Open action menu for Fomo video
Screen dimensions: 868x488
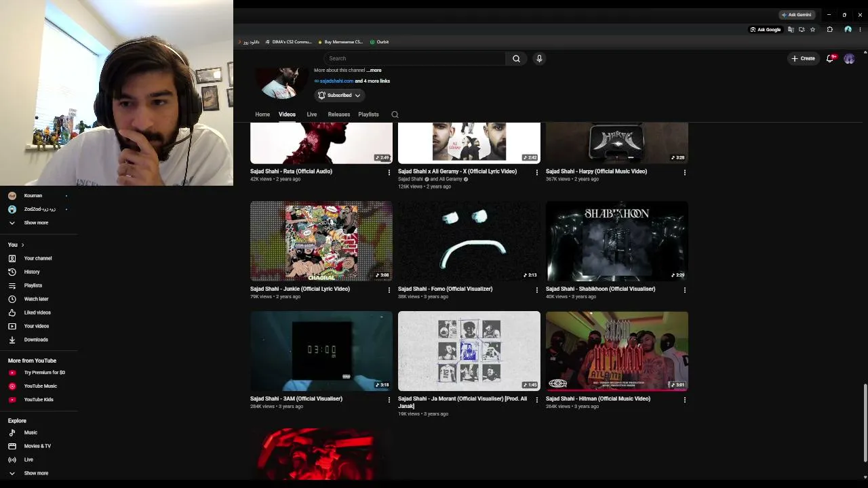pyautogui.click(x=537, y=290)
